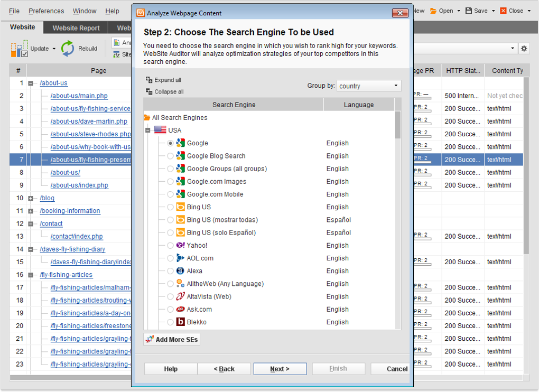This screenshot has height=392, width=539.
Task: Click the USA flag icon
Action: [x=160, y=130]
